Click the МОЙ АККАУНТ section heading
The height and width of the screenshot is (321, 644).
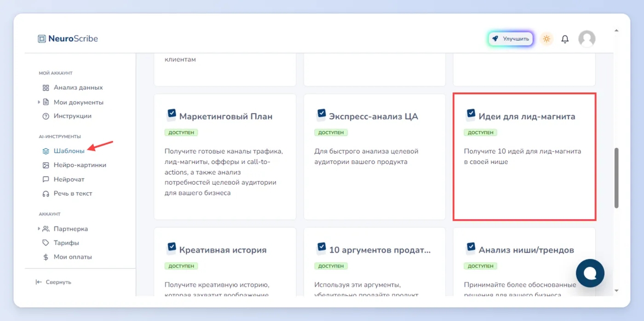tap(56, 73)
